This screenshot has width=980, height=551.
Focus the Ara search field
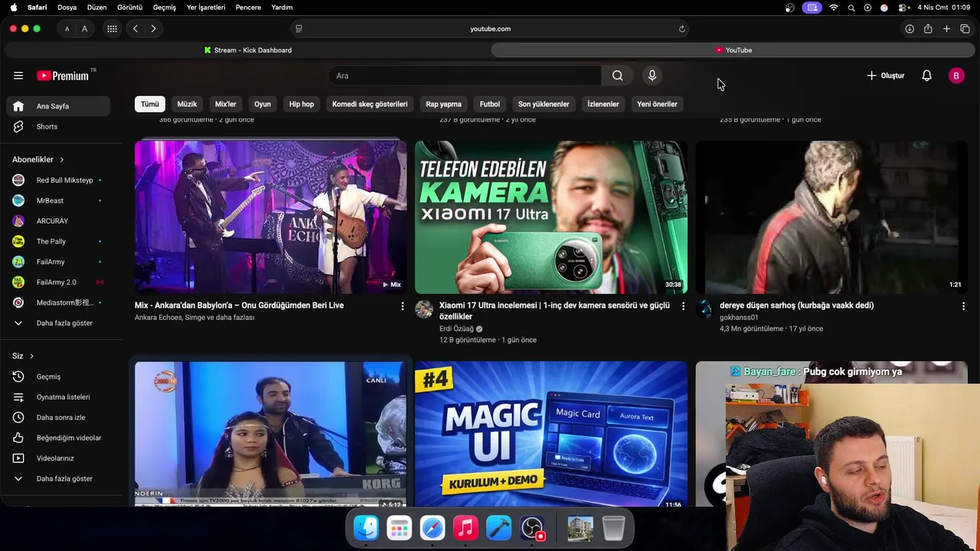coord(465,76)
